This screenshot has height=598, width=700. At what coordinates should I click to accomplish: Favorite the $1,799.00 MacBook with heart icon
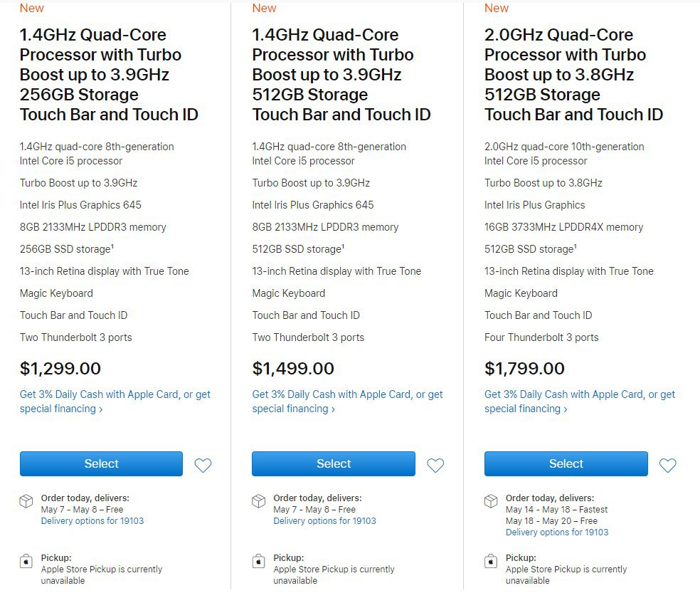click(667, 465)
